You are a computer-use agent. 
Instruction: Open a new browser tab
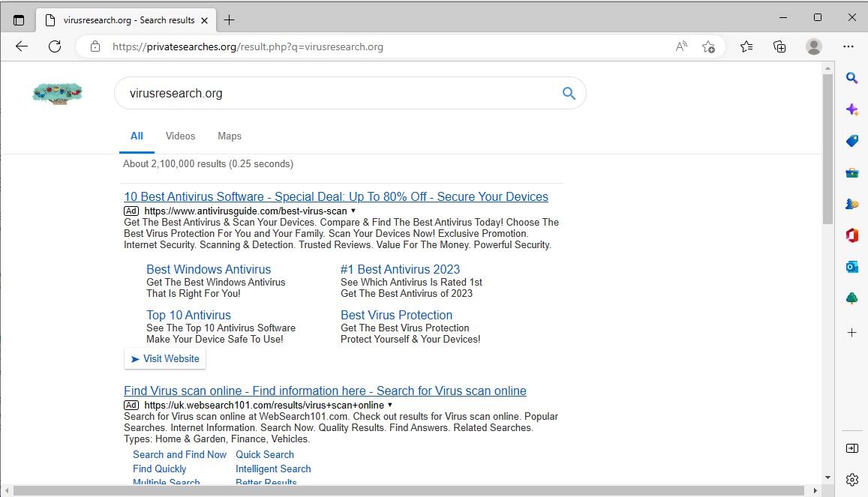click(229, 20)
